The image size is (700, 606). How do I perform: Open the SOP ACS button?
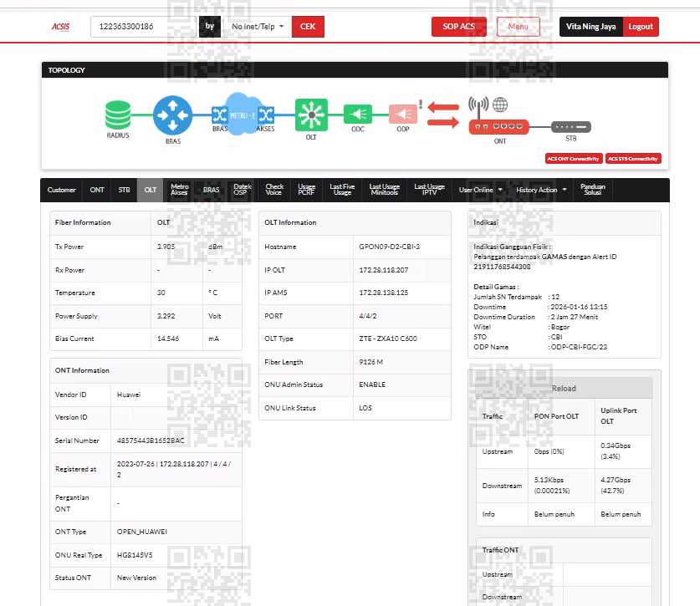(x=459, y=27)
